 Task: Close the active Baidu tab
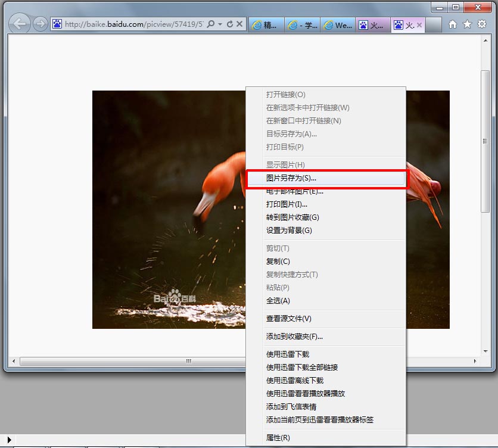point(419,25)
